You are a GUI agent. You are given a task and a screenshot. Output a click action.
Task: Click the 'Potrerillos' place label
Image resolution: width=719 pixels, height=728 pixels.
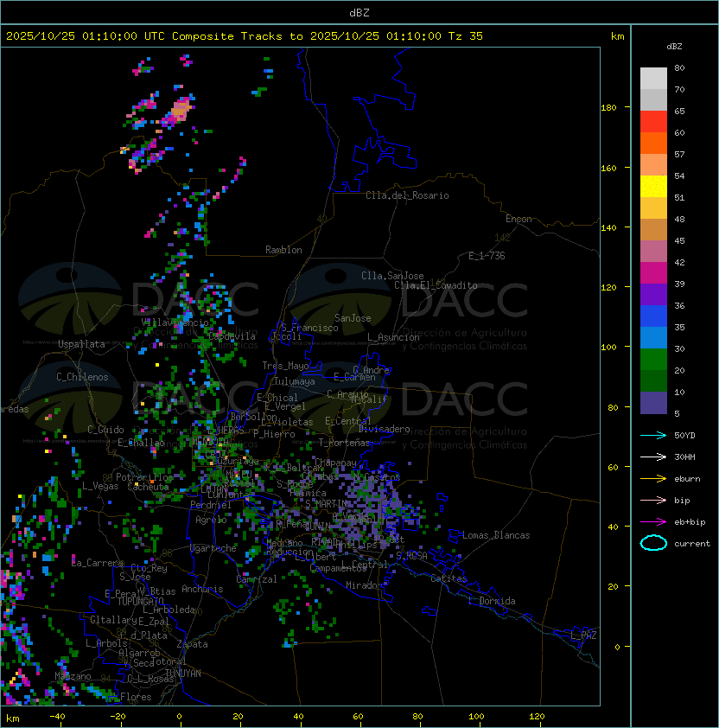144,477
